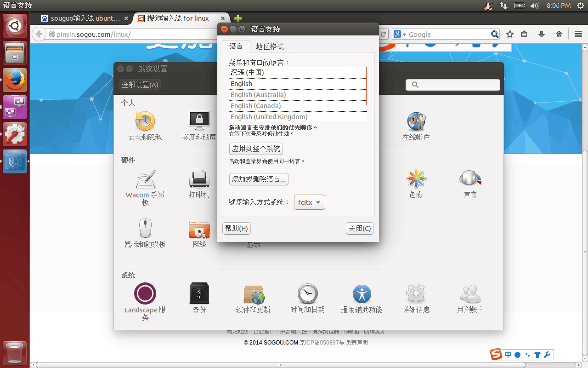
Task: Toggle Sogou punctuation mode button
Action: pos(527,355)
